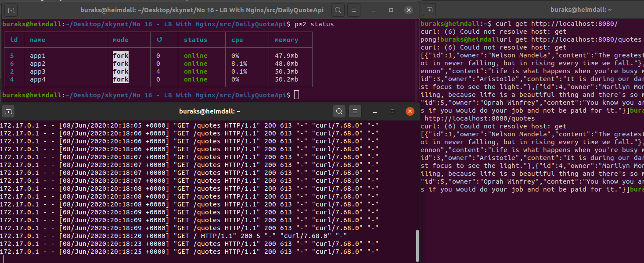Click the empty prompt after pm2 status output
This screenshot has height=263, width=644.
(296, 95)
